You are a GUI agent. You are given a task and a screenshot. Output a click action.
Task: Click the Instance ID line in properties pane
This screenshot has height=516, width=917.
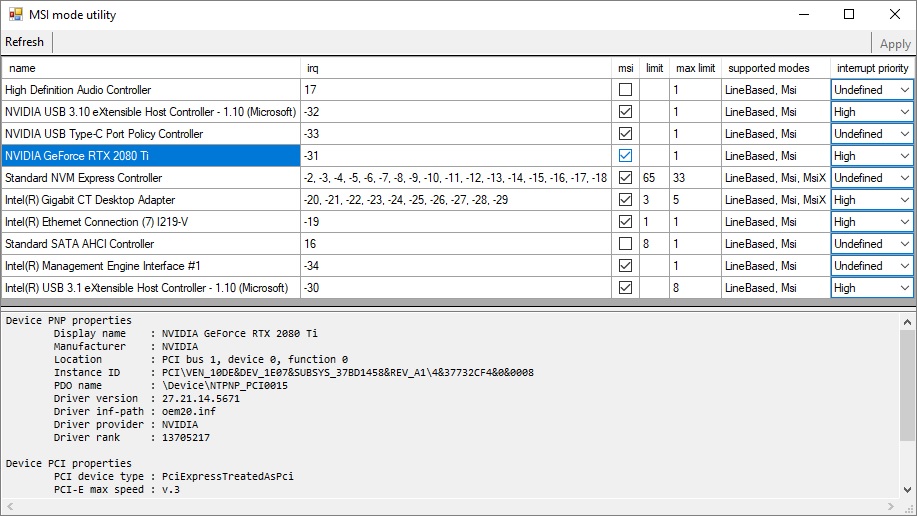pos(294,373)
